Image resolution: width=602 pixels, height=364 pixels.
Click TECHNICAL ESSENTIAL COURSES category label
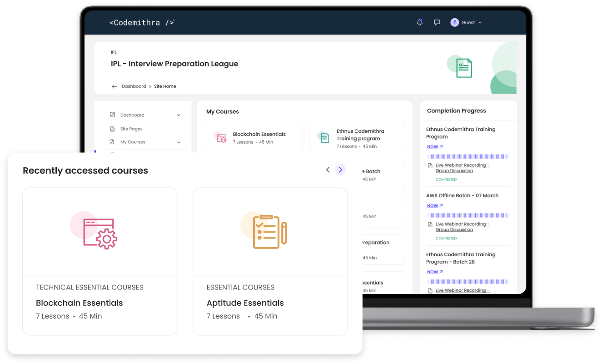[90, 287]
